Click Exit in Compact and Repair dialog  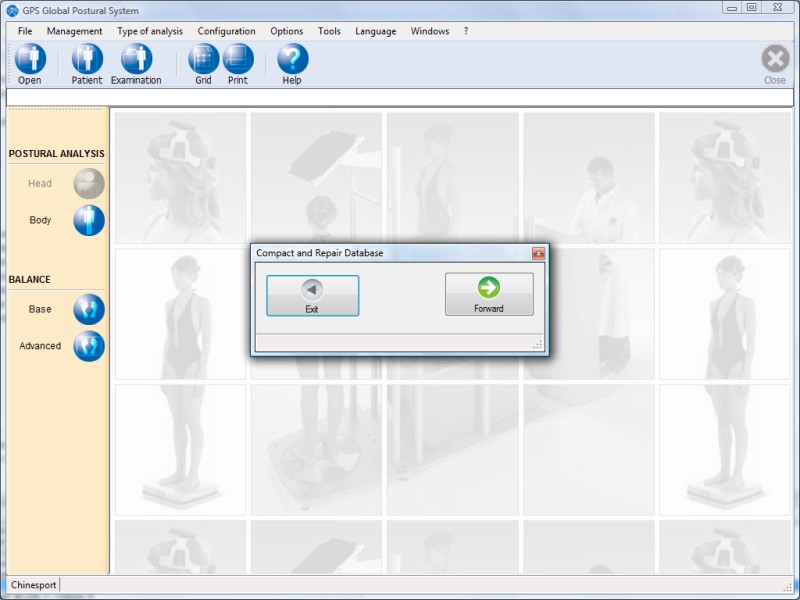point(313,296)
